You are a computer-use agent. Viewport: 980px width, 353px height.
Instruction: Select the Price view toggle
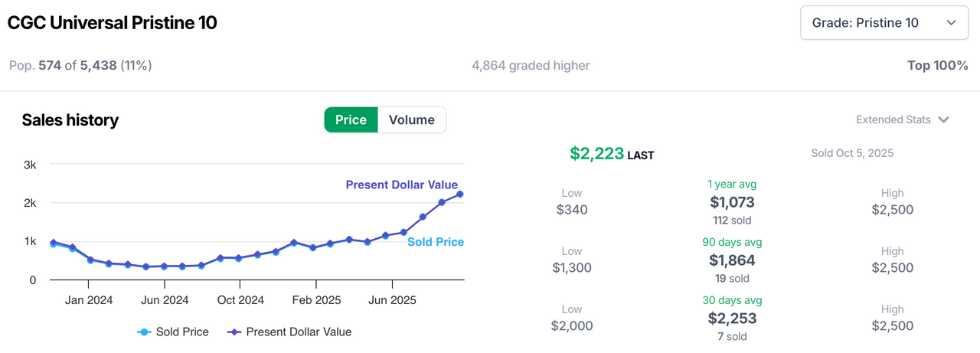coord(351,119)
